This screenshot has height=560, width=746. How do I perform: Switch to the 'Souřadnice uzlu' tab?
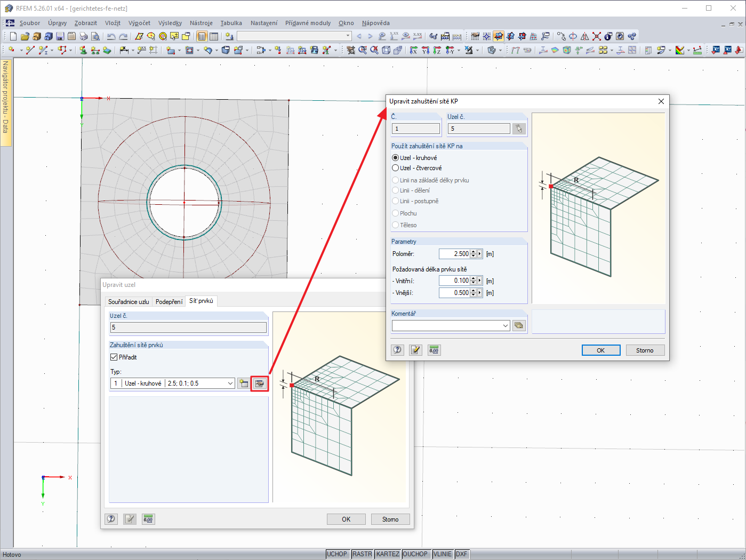point(129,302)
